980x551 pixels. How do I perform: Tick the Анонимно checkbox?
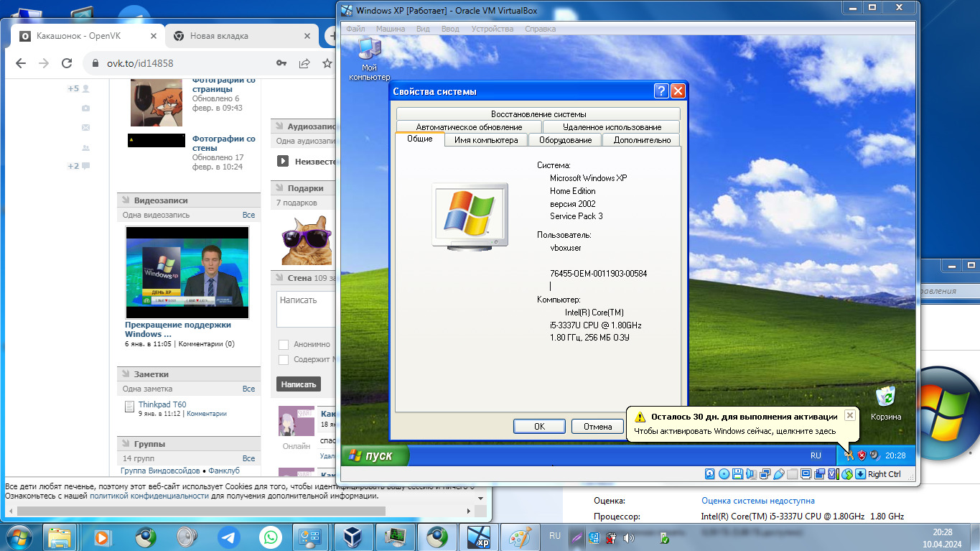click(284, 345)
